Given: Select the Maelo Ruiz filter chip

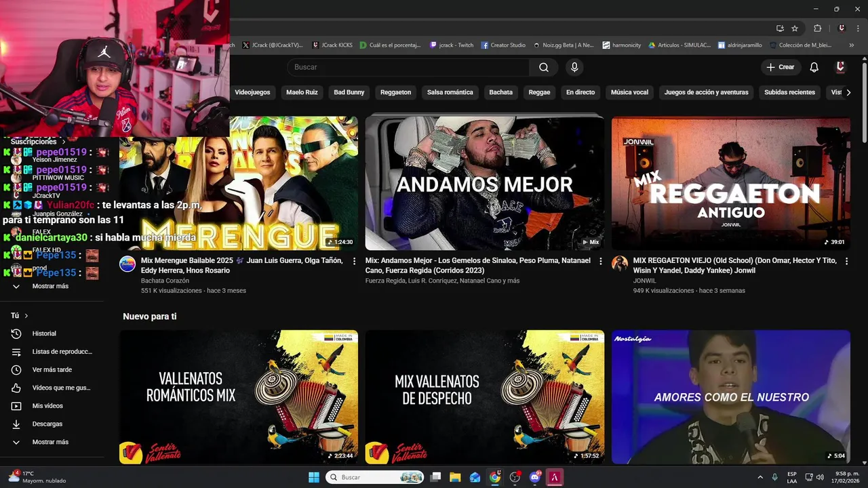Looking at the screenshot, I should [302, 92].
